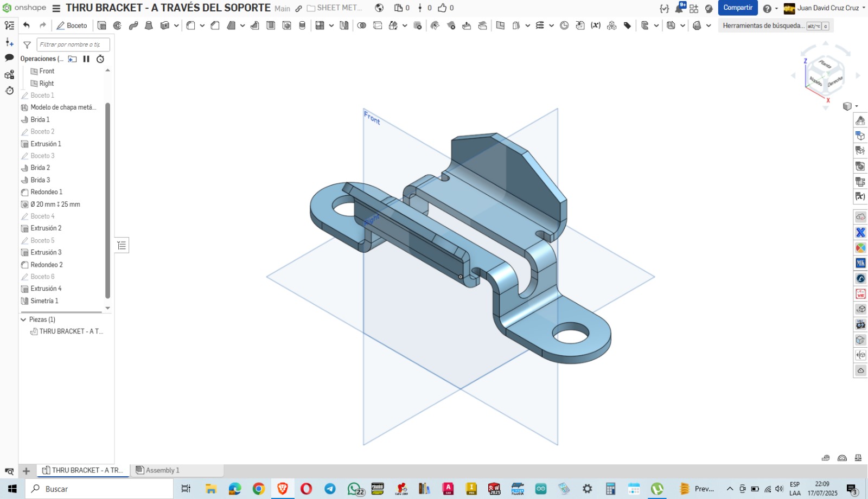The width and height of the screenshot is (868, 499).
Task: Select THRU BRACKET part in Piezas list
Action: 71,331
